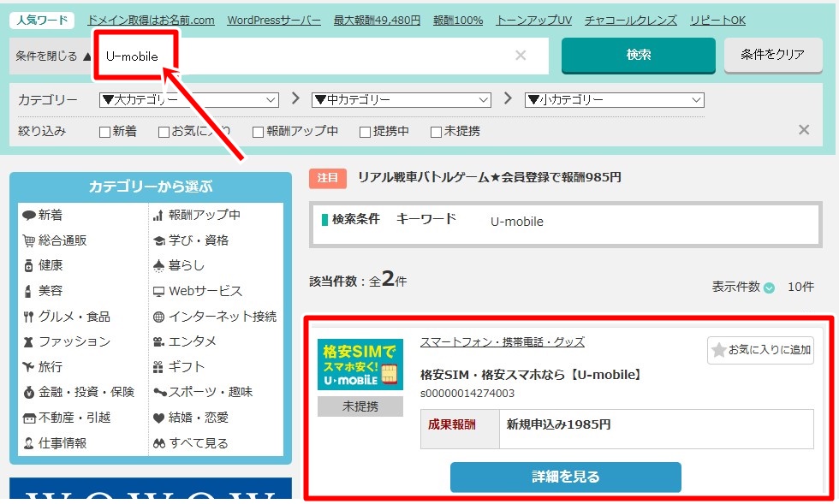Select the すべて見る category entry
This screenshot has width=839, height=504.
click(x=199, y=443)
